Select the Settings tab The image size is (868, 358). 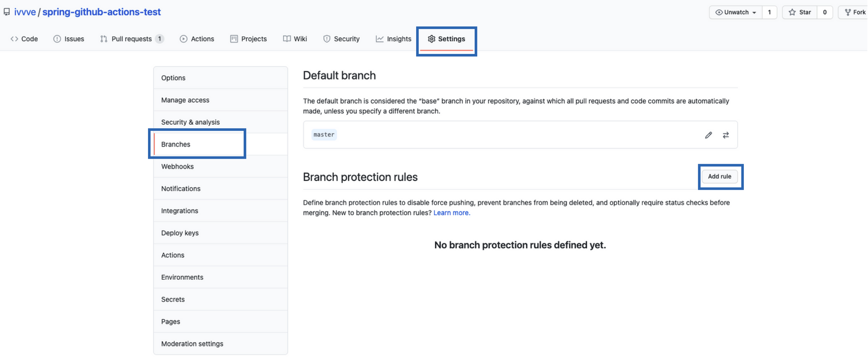[446, 39]
